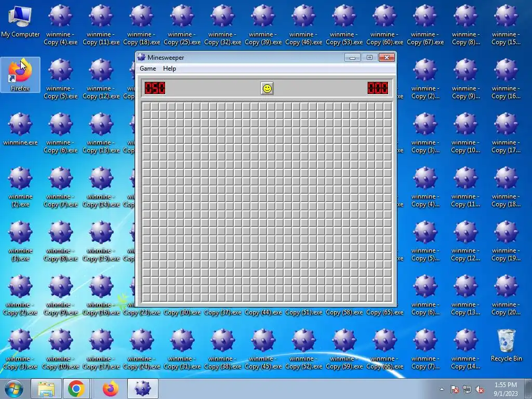Click the muted volume tray icon
Screen dimensions: 532x399
pos(480,390)
